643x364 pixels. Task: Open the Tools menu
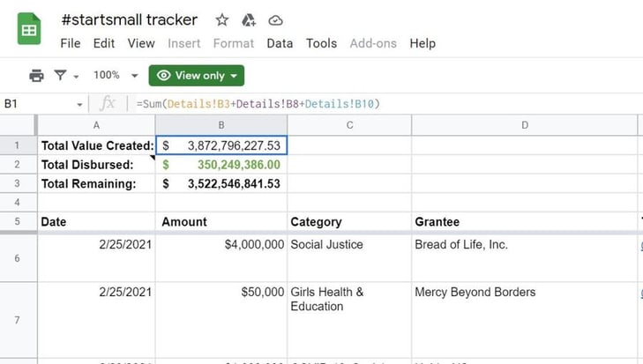pyautogui.click(x=321, y=43)
